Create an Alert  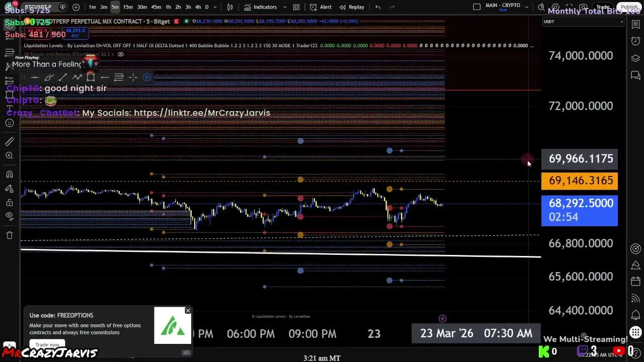[x=320, y=7]
